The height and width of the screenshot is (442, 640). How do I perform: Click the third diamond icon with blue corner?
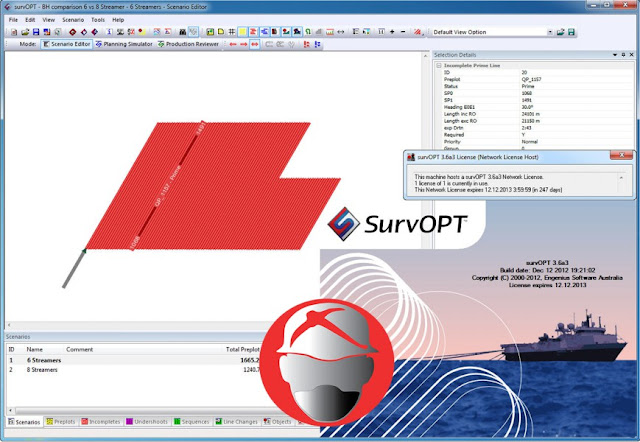pos(95,32)
